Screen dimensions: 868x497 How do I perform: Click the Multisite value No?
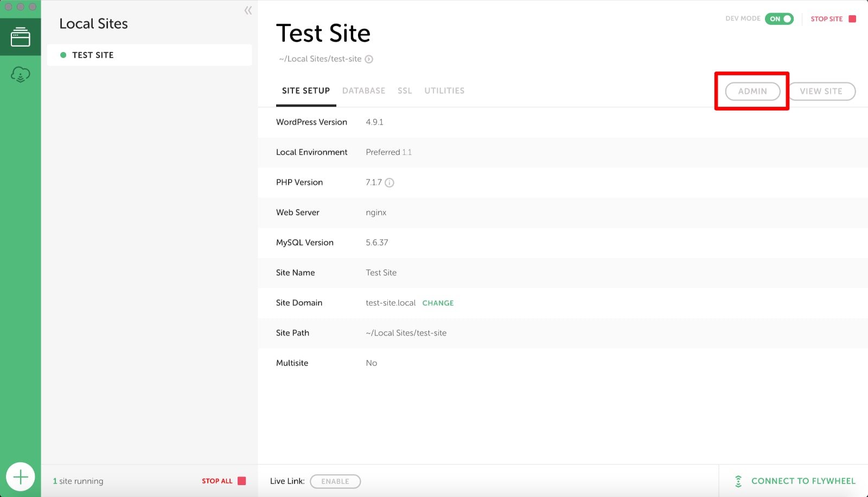click(371, 363)
